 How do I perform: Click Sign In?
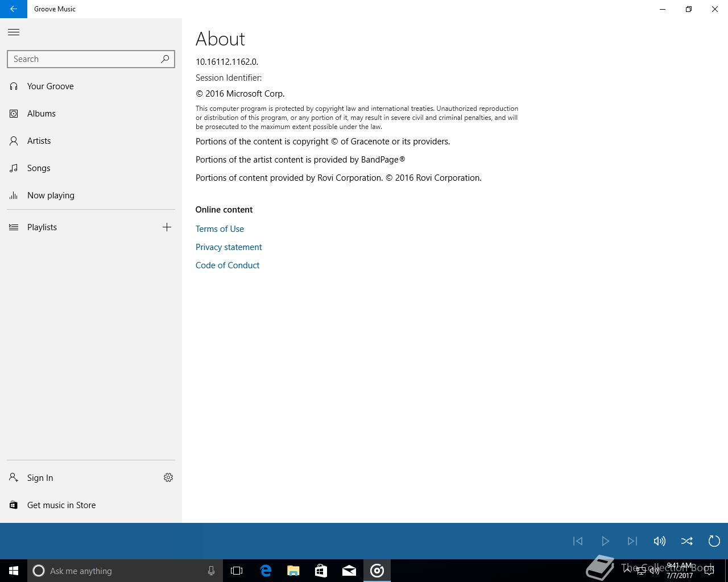[x=77, y=478]
